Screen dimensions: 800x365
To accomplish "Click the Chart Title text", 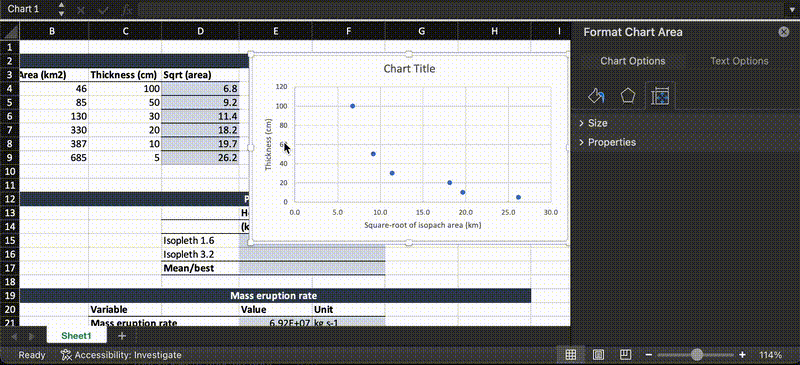I will 409,68.
